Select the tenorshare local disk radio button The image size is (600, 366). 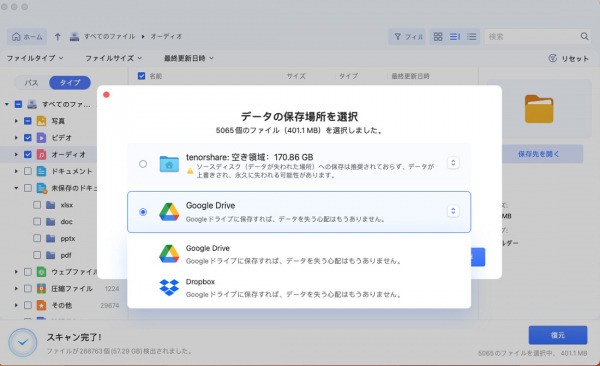coord(143,164)
